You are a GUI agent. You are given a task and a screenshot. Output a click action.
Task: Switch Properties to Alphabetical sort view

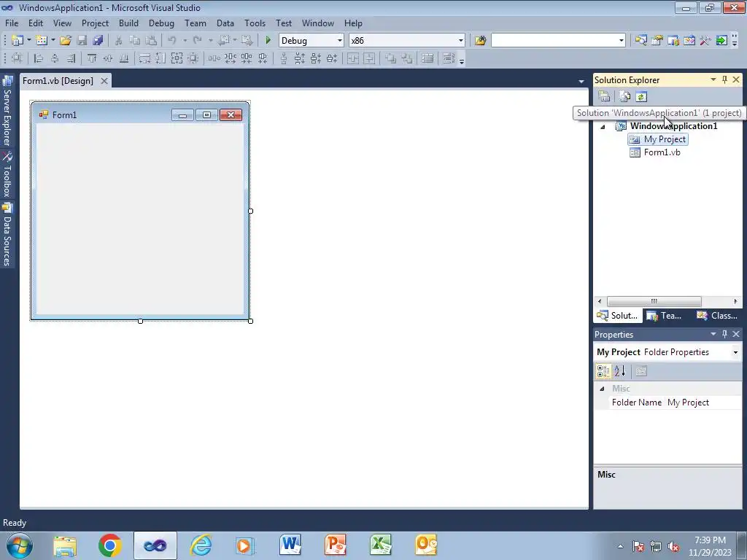coord(619,371)
